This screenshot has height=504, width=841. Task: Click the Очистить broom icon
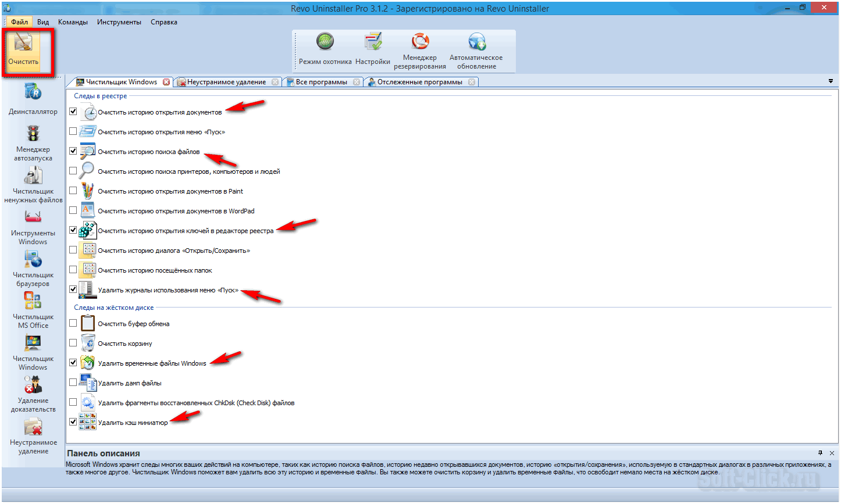point(23,44)
